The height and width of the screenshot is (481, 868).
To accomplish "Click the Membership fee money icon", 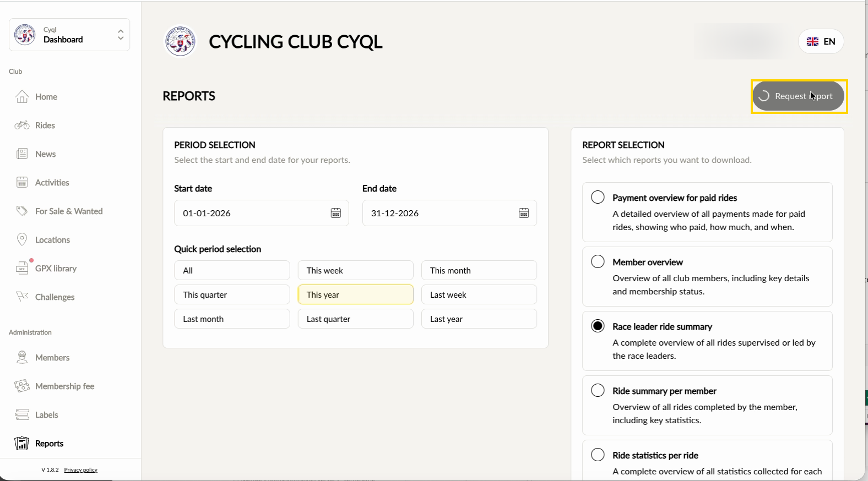I will coord(22,386).
